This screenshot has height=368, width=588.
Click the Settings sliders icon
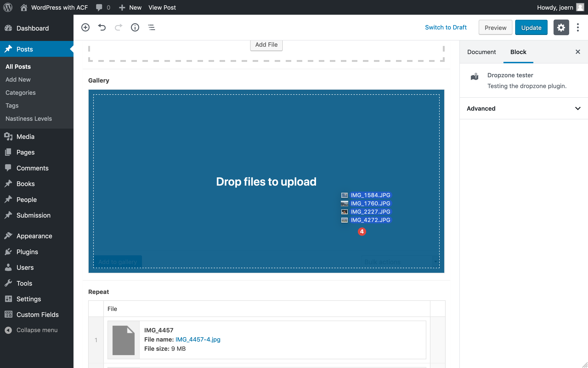(8, 299)
